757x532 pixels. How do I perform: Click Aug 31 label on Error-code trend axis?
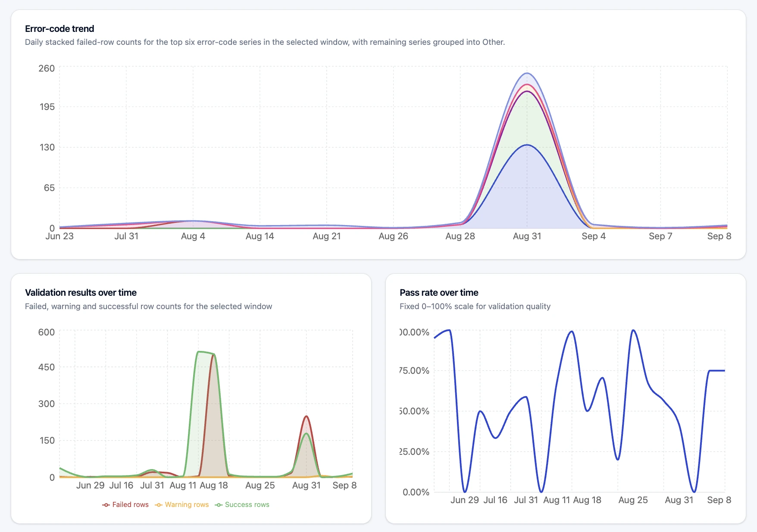(x=527, y=236)
